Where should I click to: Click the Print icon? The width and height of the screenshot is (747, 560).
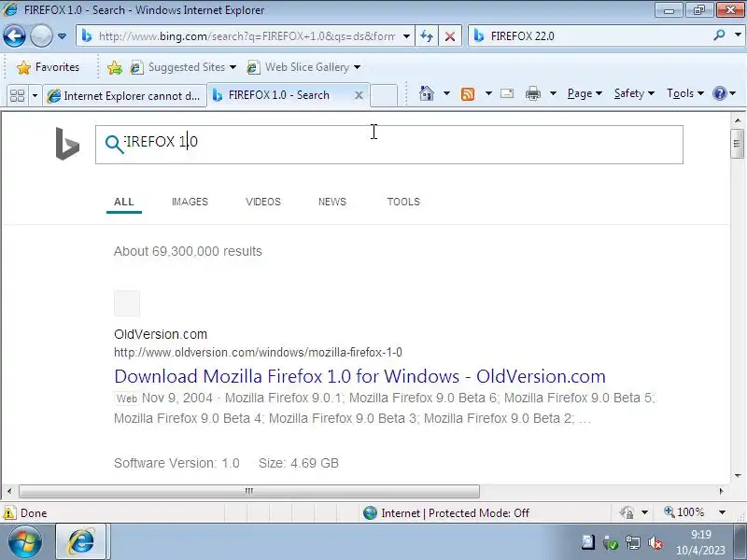pyautogui.click(x=532, y=94)
